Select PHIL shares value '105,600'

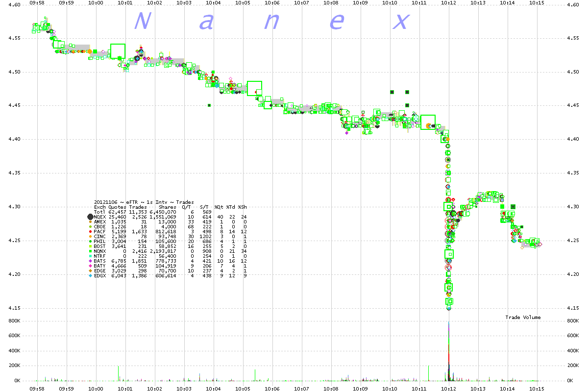click(167, 241)
